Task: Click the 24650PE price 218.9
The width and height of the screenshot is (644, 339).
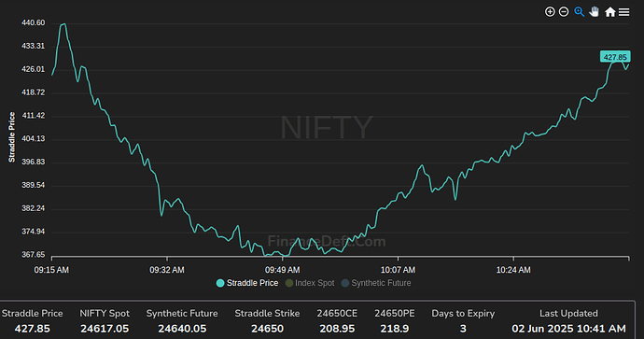Action: (x=395, y=329)
